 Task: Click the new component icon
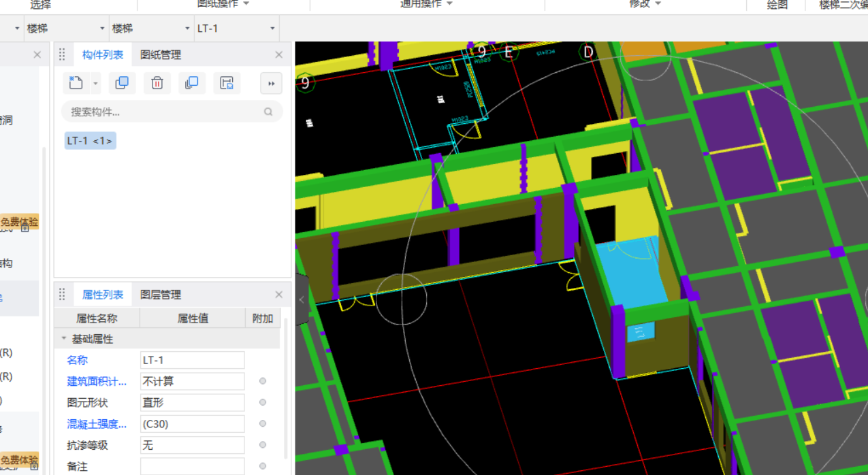[x=76, y=83]
